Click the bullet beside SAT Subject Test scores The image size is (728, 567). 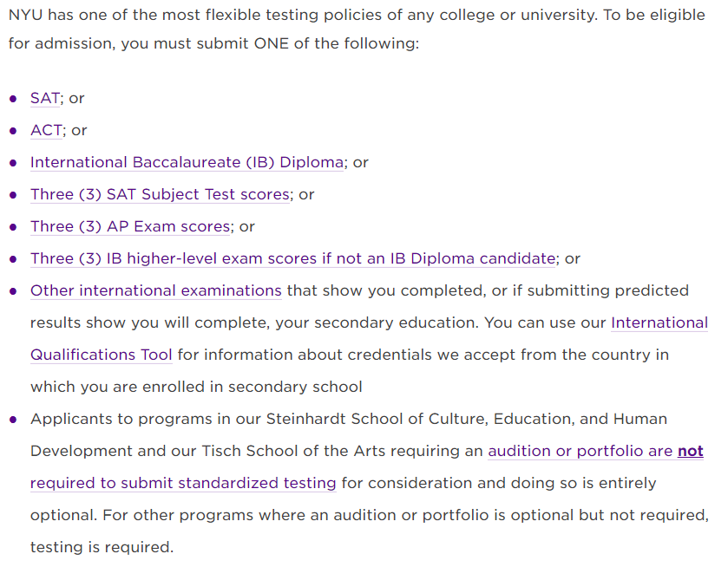click(x=13, y=195)
